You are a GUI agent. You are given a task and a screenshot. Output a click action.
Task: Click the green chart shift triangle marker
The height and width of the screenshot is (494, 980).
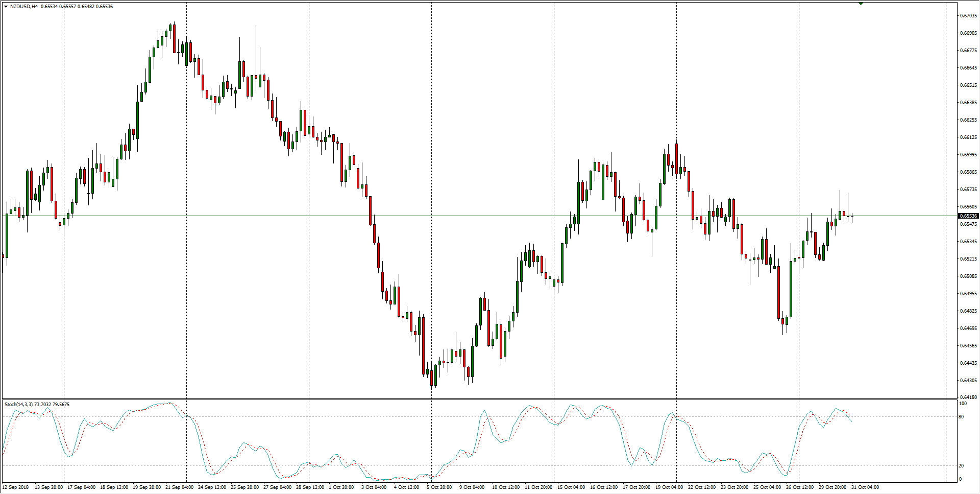click(861, 4)
